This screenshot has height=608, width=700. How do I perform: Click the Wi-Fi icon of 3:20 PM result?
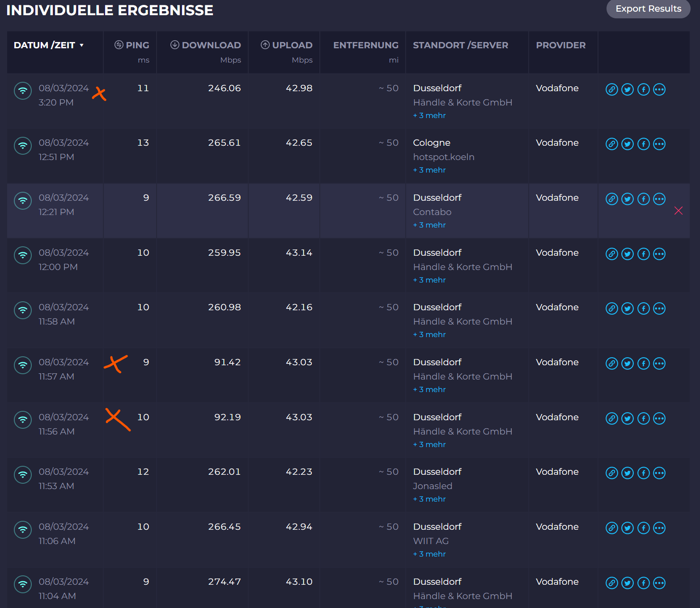[23, 91]
